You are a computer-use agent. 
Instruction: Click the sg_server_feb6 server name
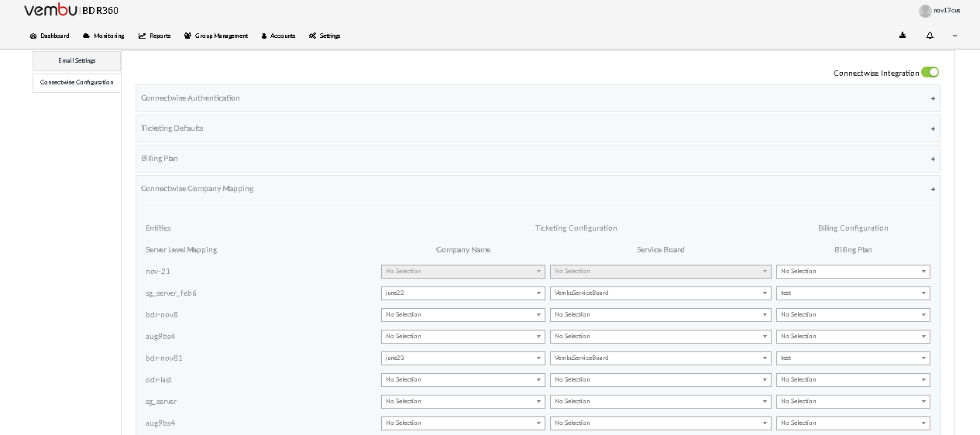pos(171,293)
